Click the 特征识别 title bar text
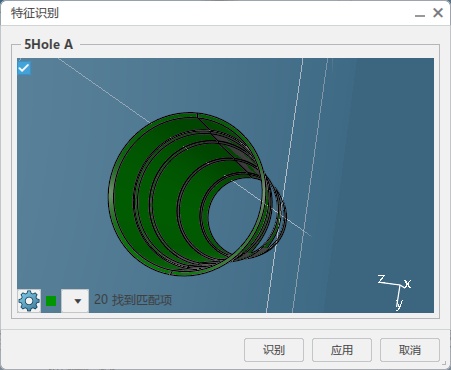This screenshot has width=451, height=370. 35,13
